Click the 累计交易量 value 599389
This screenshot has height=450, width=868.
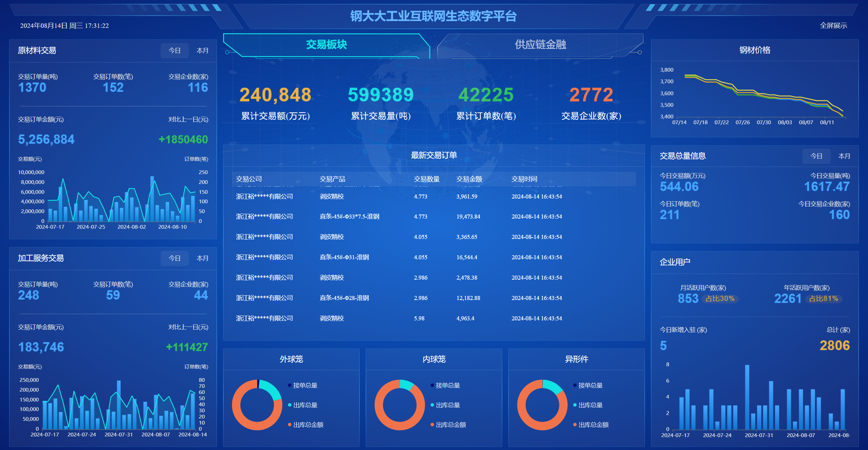click(x=381, y=95)
